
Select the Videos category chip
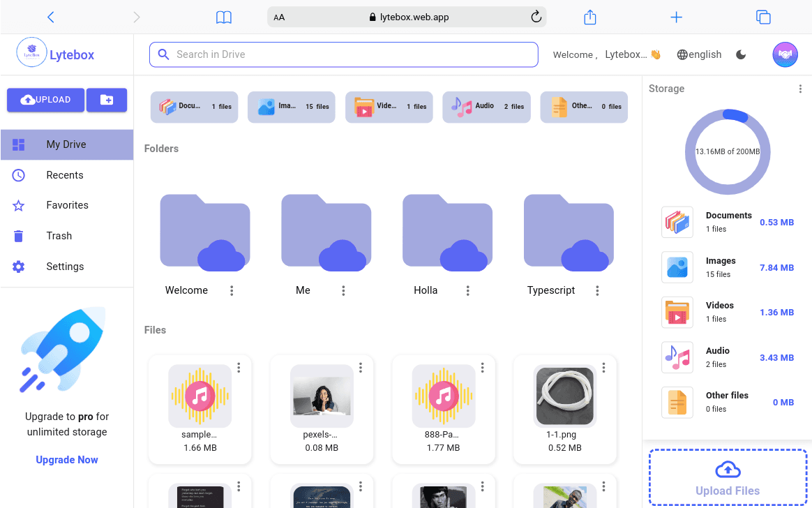coord(389,106)
